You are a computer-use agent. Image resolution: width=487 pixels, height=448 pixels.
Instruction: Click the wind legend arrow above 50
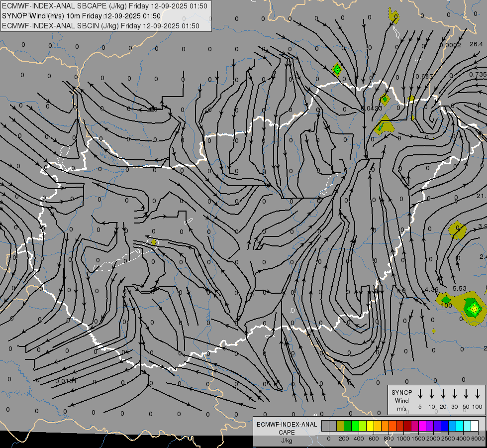466,394
